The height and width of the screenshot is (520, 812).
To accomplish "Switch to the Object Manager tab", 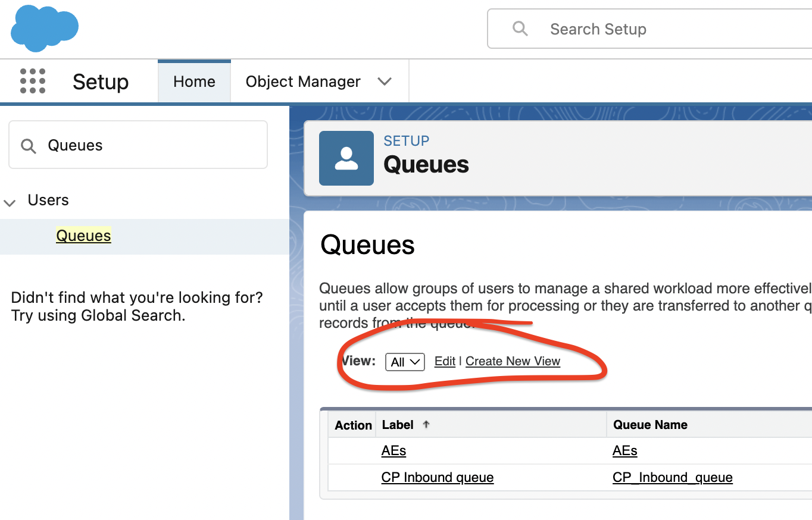I will pyautogui.click(x=303, y=81).
